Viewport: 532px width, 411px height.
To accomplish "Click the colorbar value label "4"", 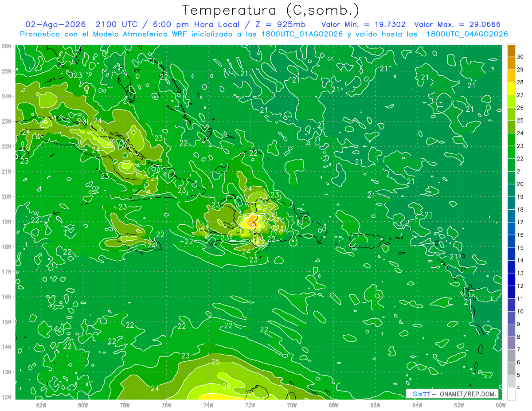I will tap(519, 388).
